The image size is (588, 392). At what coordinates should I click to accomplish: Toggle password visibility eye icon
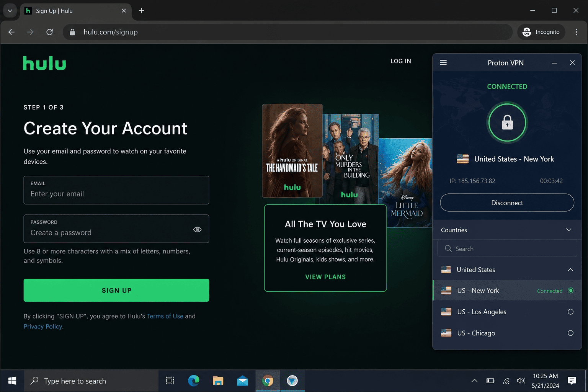click(197, 229)
